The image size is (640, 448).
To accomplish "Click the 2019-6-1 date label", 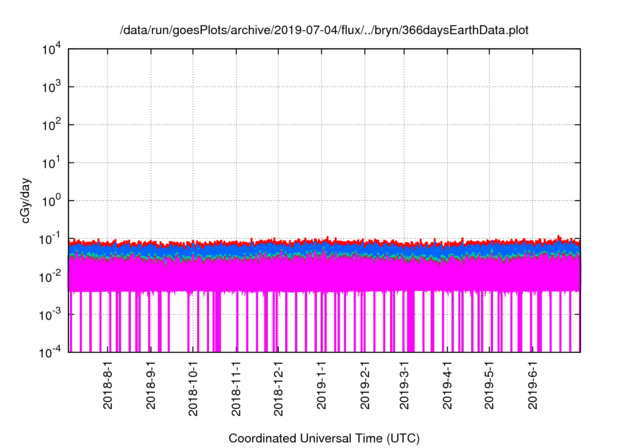I will 533,385.
